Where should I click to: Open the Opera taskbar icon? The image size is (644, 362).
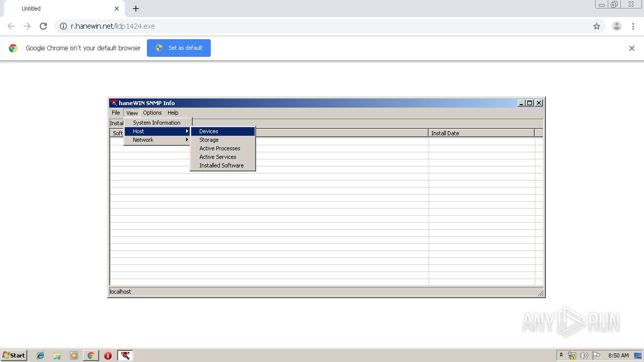click(x=108, y=355)
